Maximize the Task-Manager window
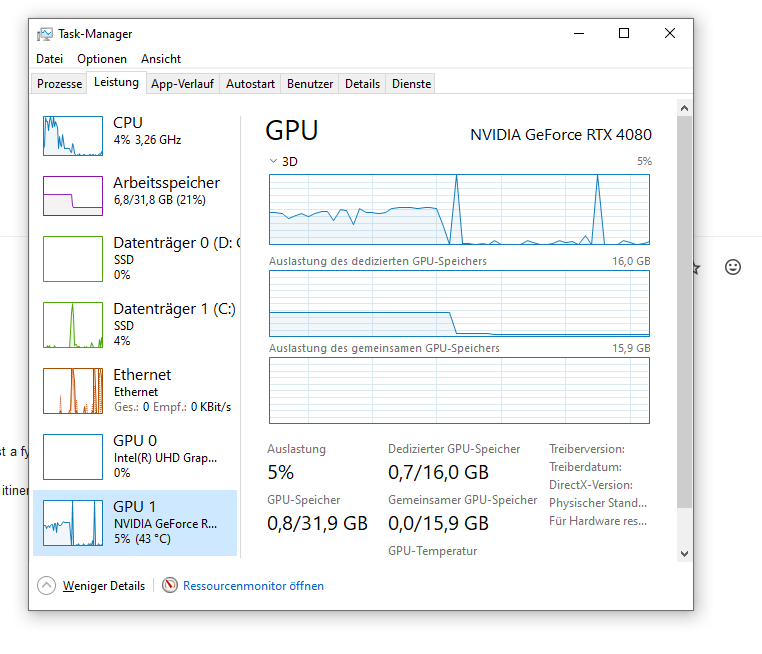 click(x=624, y=34)
